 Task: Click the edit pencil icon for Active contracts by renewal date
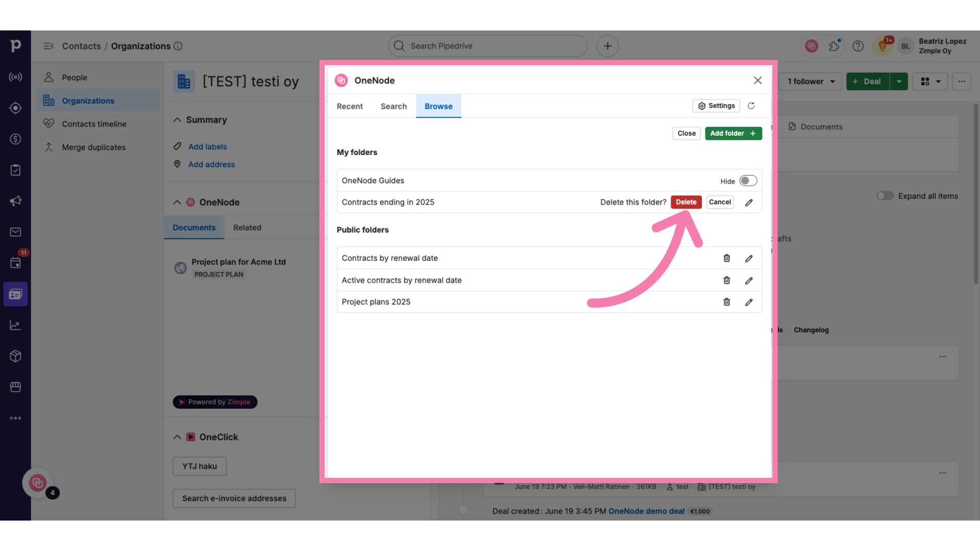coord(749,280)
